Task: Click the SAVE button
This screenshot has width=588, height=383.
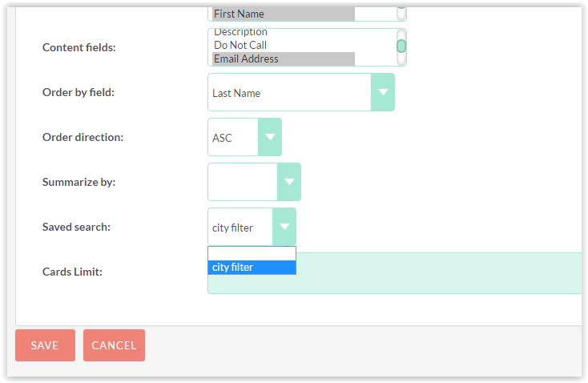Action: (45, 345)
